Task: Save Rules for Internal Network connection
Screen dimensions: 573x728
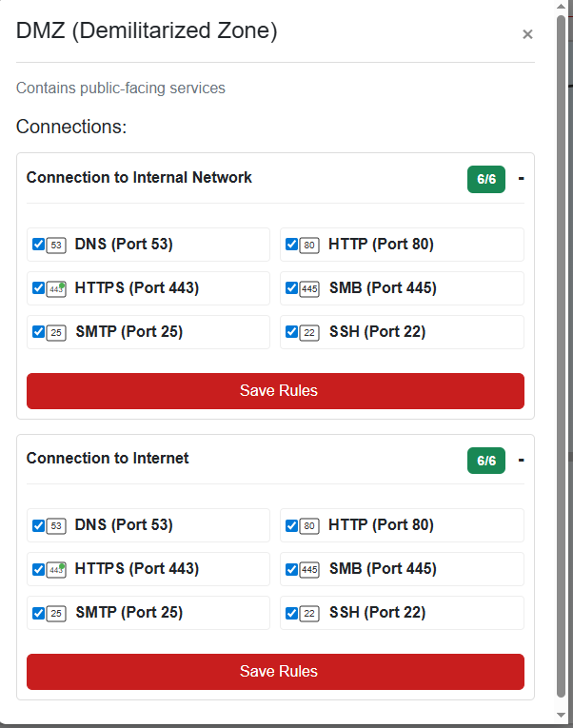Action: 275,391
